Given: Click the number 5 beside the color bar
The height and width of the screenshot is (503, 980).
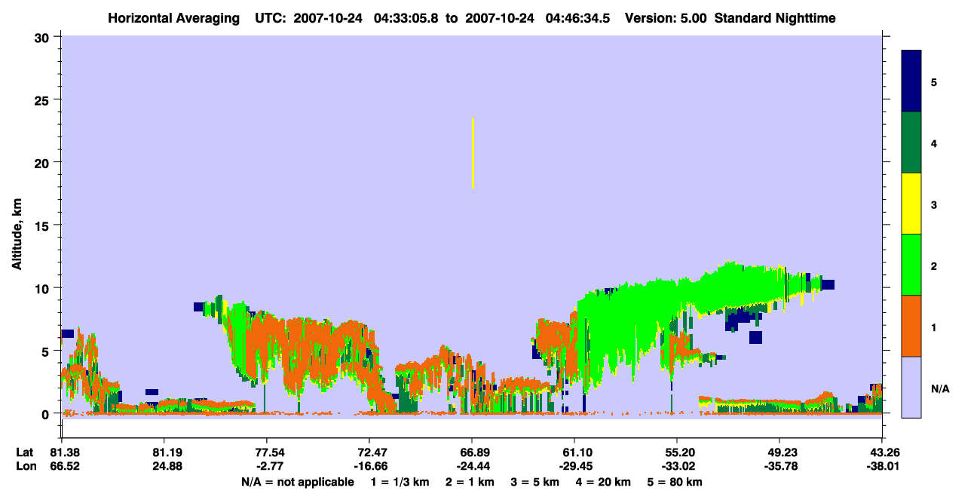Looking at the screenshot, I should point(934,81).
